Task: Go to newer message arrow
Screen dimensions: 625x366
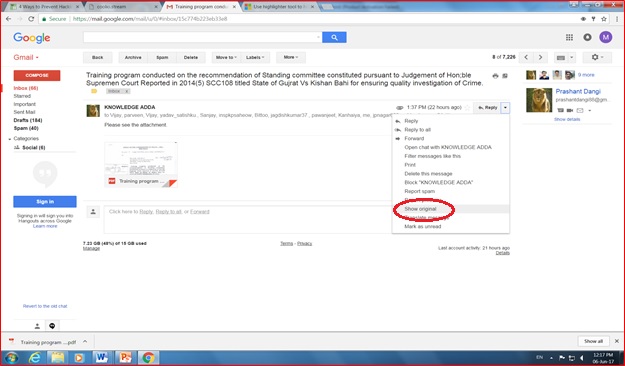Action: [526, 57]
